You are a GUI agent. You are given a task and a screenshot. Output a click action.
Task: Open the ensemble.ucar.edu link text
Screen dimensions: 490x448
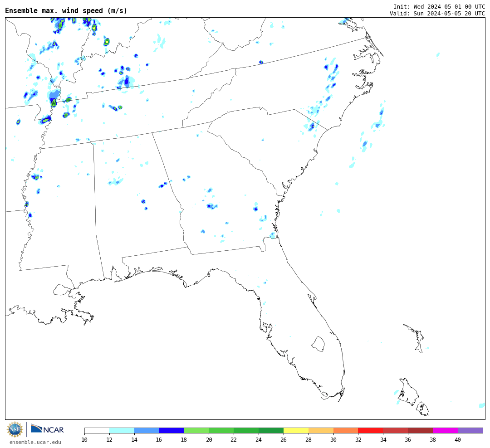[x=35, y=442]
